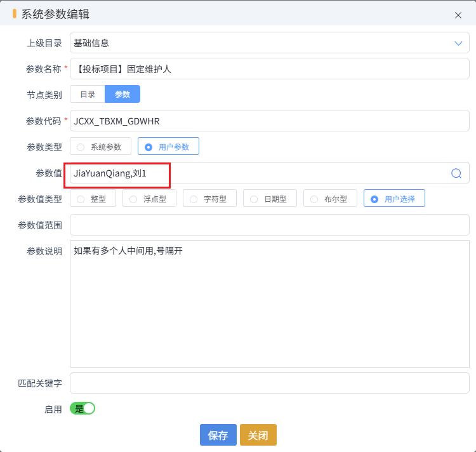
Task: Expand the 上级目录 dropdown chevron
Action: click(x=458, y=43)
